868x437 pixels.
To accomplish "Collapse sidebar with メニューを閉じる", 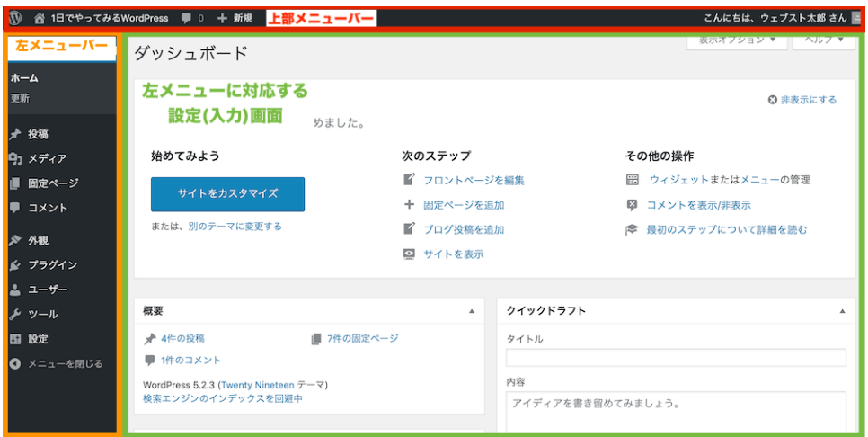I will [x=64, y=364].
